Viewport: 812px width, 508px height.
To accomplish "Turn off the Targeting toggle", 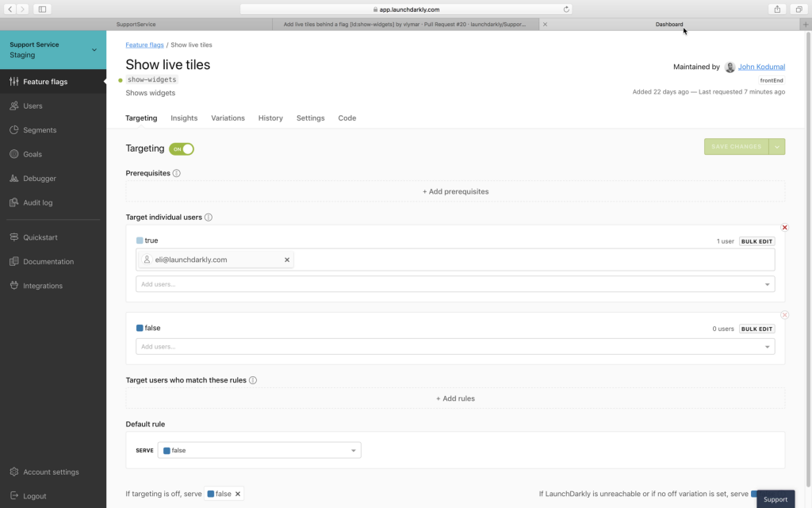I will [182, 148].
